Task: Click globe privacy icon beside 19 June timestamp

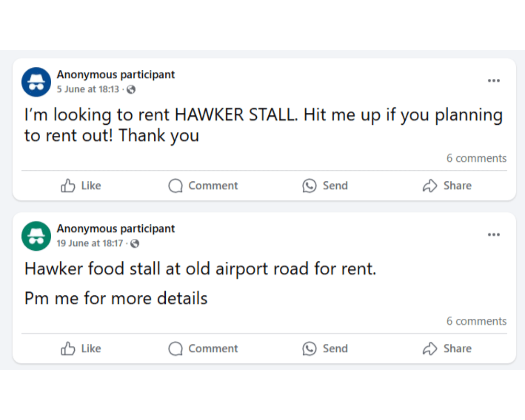Action: coord(135,244)
